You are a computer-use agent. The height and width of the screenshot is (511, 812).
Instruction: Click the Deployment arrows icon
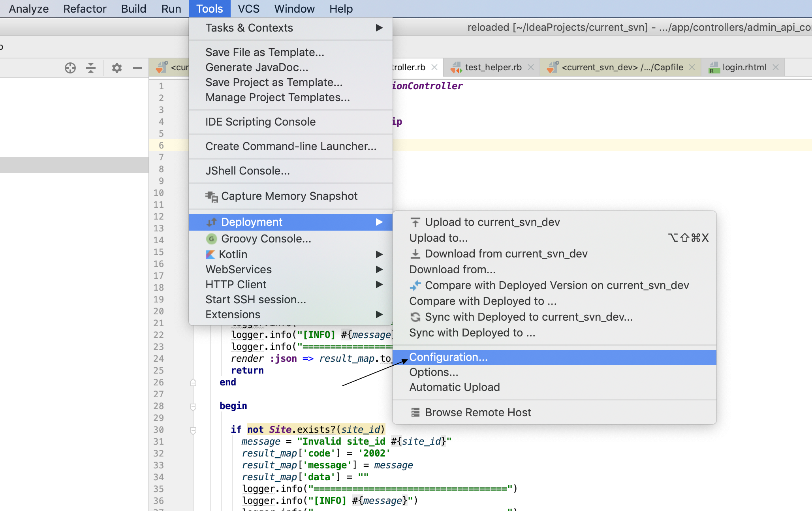tap(212, 222)
